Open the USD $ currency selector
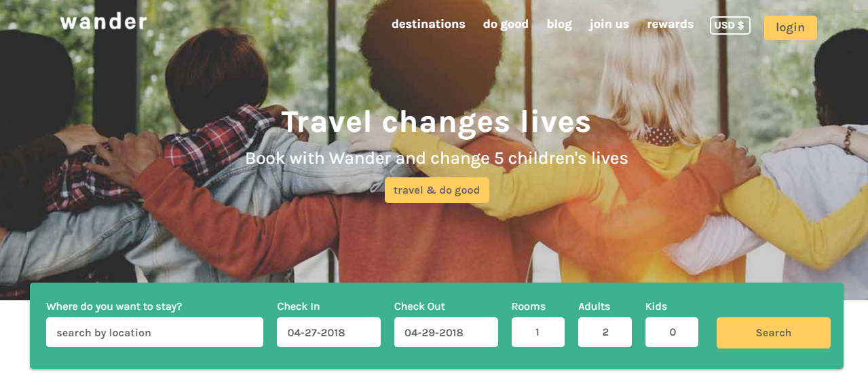Viewport: 868px width, 392px height. [x=730, y=25]
